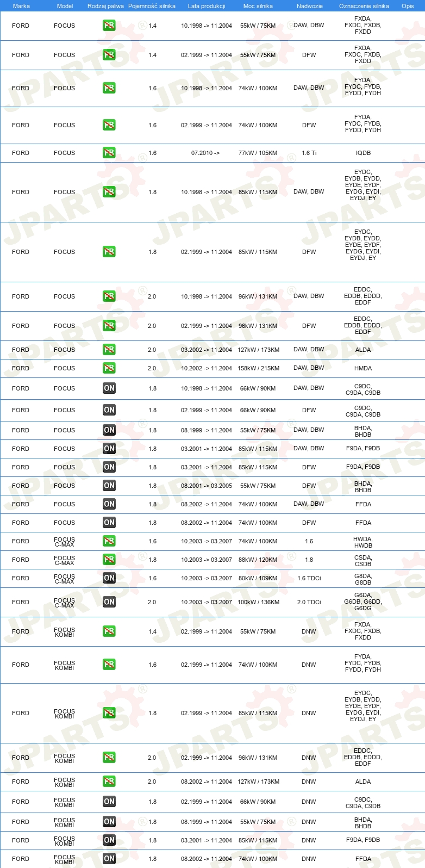The height and width of the screenshot is (868, 425).
Task: Click the '1.6 TDCi' body cell
Action: (x=309, y=578)
